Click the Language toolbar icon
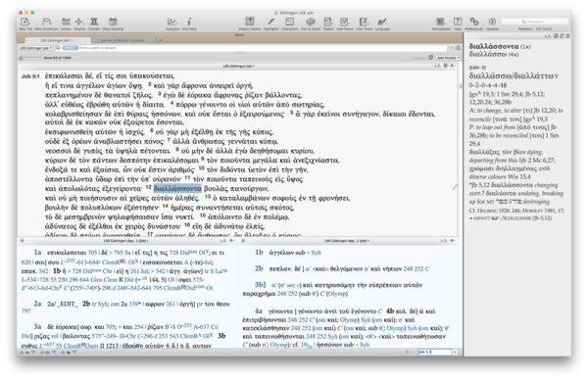This screenshot has width=588, height=380. [382, 23]
